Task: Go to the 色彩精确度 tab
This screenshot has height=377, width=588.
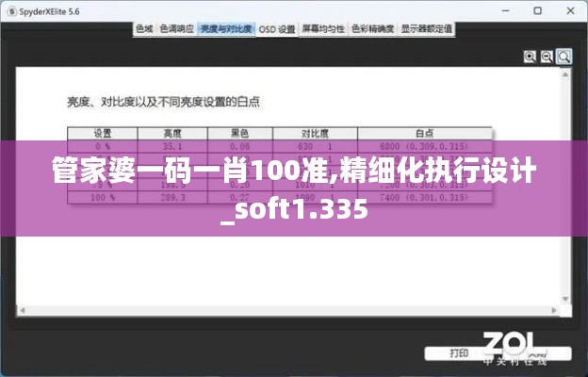Action: (x=373, y=29)
